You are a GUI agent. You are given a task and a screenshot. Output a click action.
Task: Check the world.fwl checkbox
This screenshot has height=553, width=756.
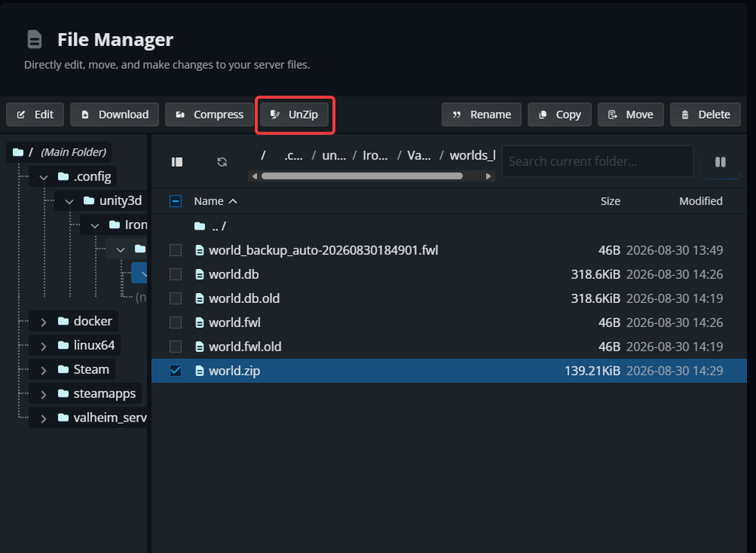tap(175, 323)
